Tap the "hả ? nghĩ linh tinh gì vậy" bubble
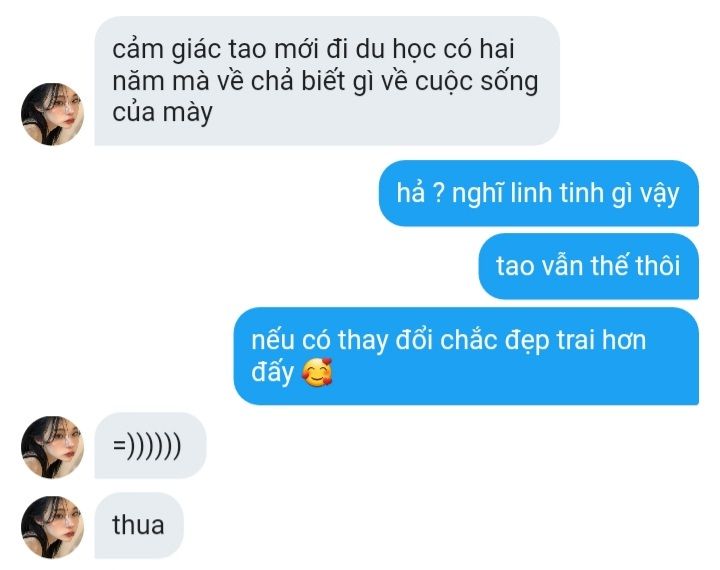 (x=539, y=193)
